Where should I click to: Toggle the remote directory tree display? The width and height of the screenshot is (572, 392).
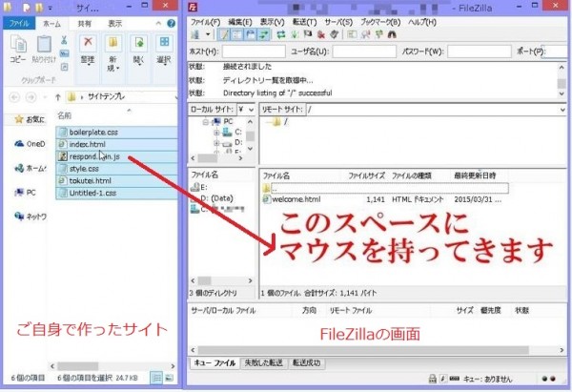[250, 34]
